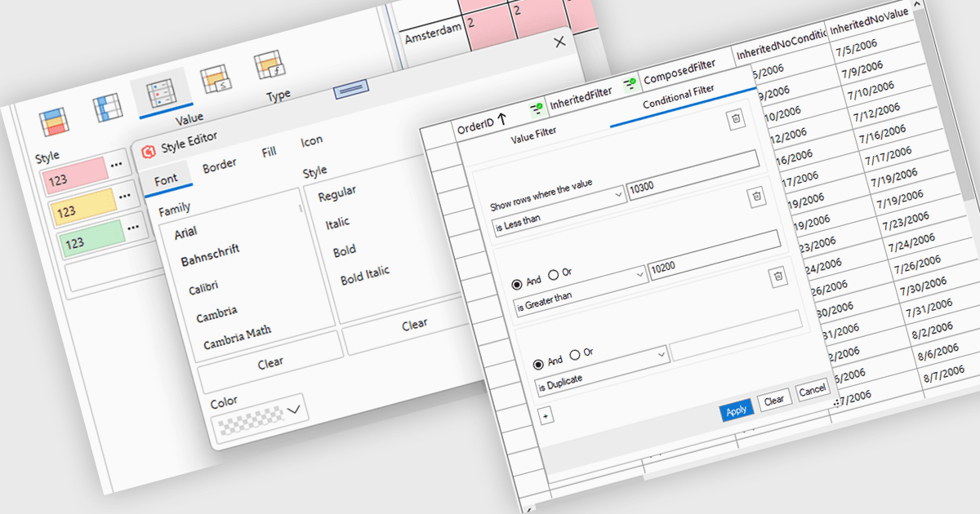Click the ComposedFilter column header

(680, 72)
